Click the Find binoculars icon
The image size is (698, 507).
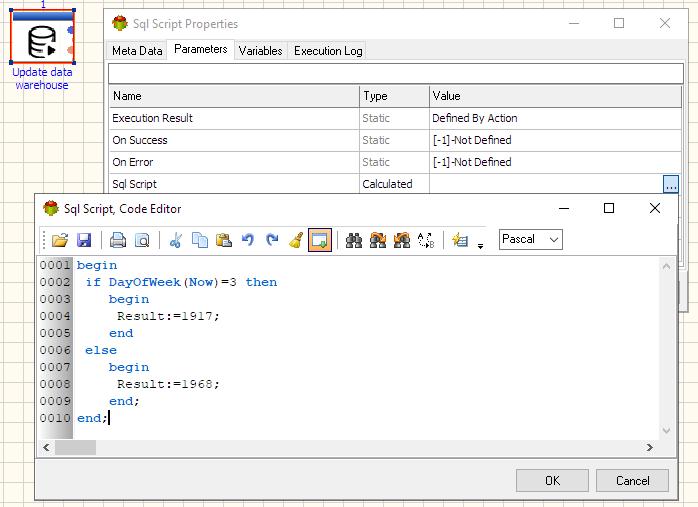point(354,240)
